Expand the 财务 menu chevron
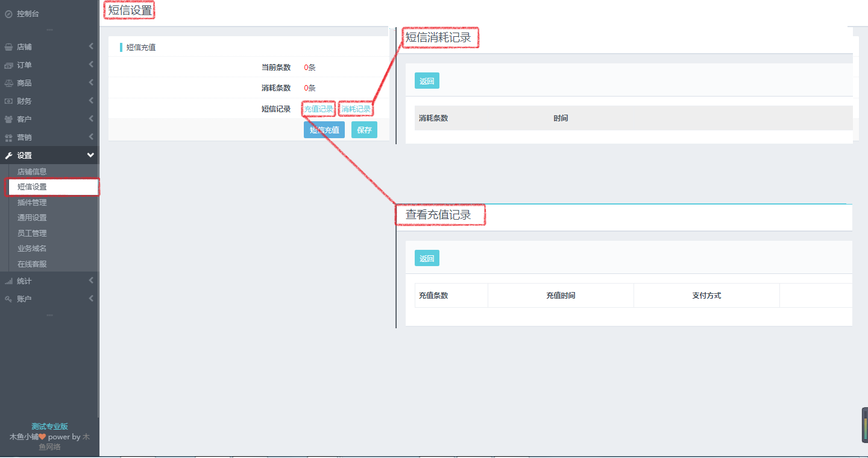868x458 pixels. [x=91, y=101]
